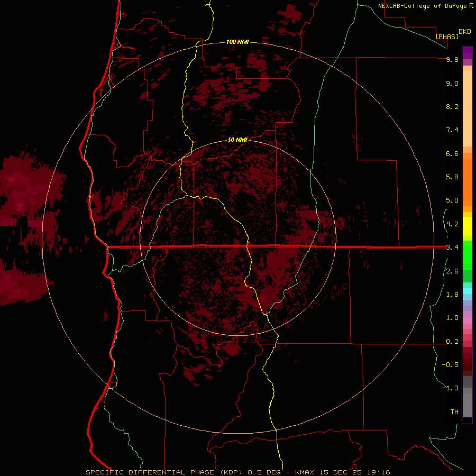
Task: Click the 8.2 legend value
Action: point(452,106)
